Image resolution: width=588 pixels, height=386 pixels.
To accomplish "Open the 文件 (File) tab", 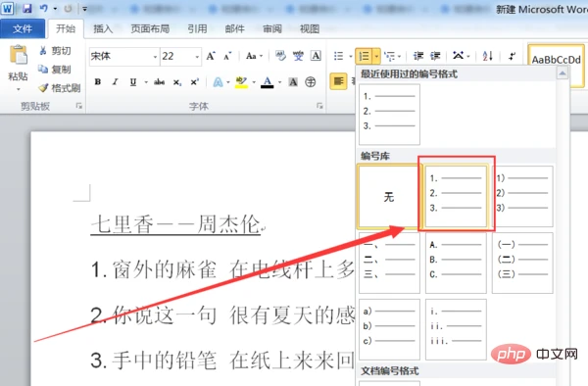I will click(23, 28).
